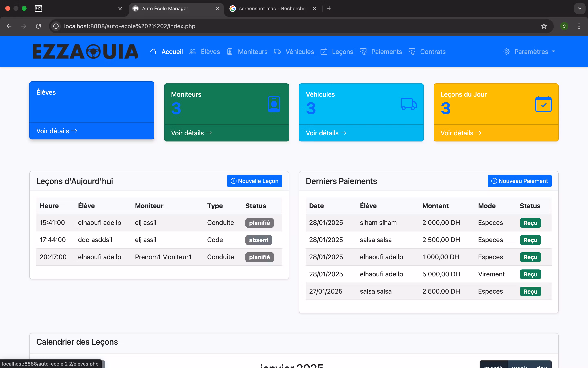Open Élèves page from the navbar
This screenshot has width=588, height=368.
(210, 52)
